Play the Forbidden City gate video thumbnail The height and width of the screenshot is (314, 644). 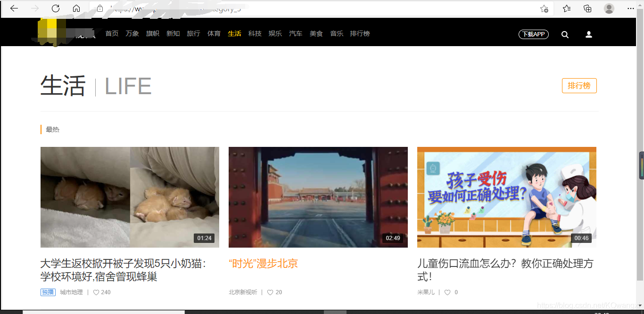318,197
